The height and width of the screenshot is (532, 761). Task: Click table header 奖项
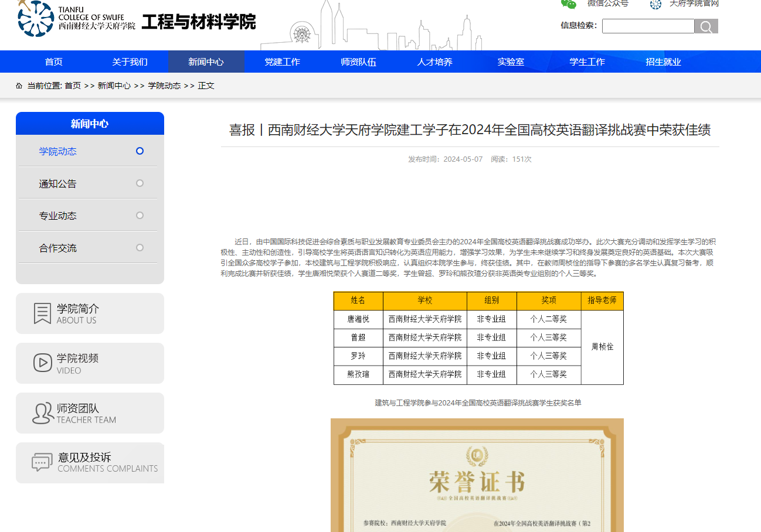point(549,301)
